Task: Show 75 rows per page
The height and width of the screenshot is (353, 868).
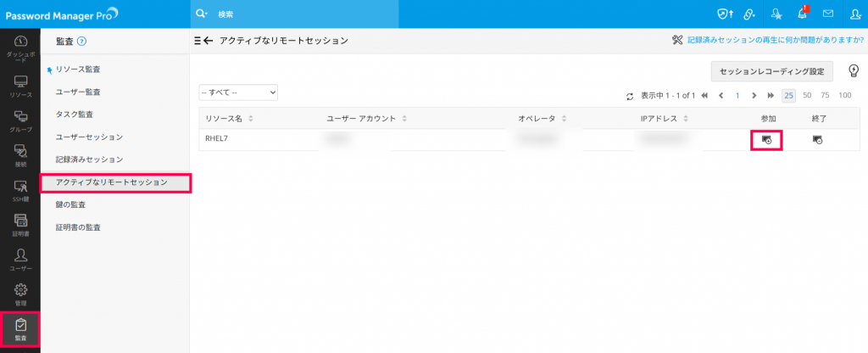Action: coord(825,95)
